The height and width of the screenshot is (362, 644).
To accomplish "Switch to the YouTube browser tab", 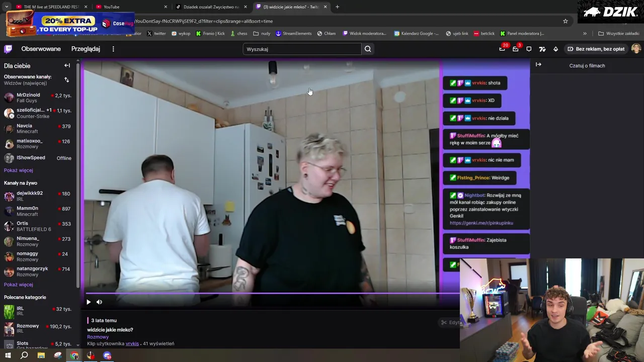I will tap(131, 7).
